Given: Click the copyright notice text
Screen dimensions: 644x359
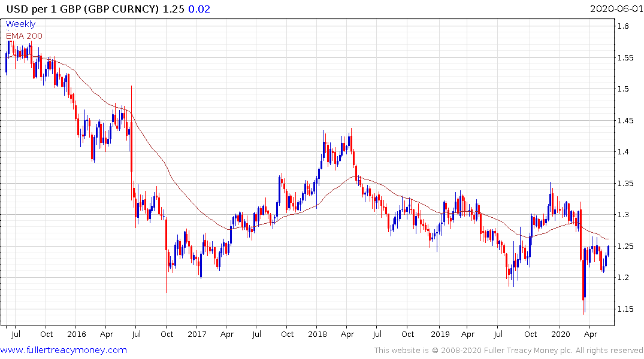Looking at the screenshot, I should pyautogui.click(x=509, y=351).
